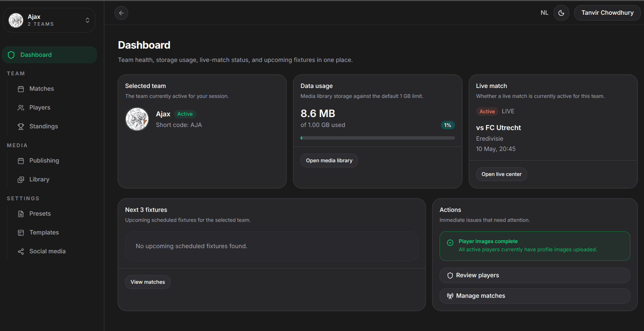Screen dimensions: 644x331
Task: Switch language using the NL selector
Action: 545,13
